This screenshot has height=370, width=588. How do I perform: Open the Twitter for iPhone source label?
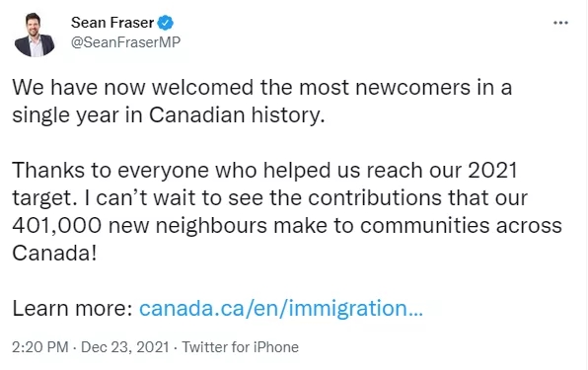click(x=241, y=347)
